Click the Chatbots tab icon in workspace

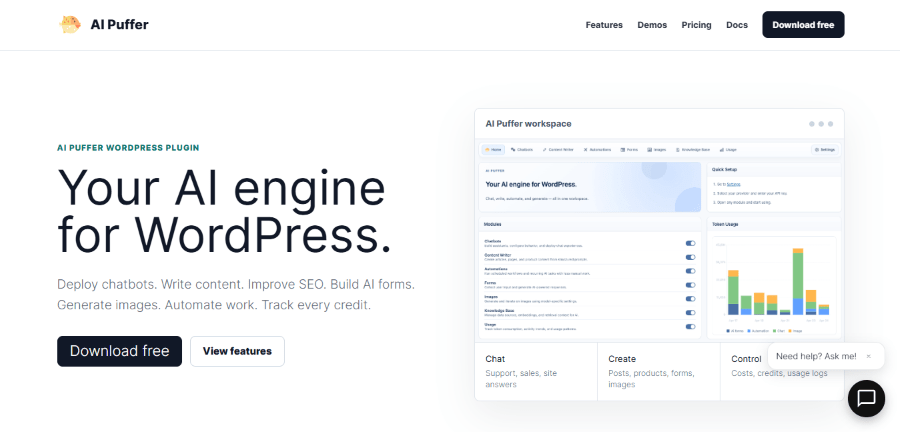[x=513, y=150]
